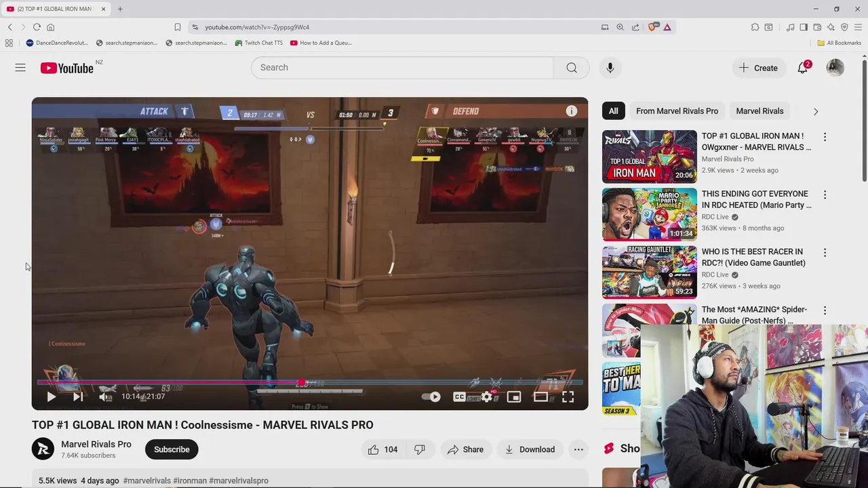Image resolution: width=868 pixels, height=488 pixels.
Task: Switch to miniplayer mode
Action: (x=514, y=397)
